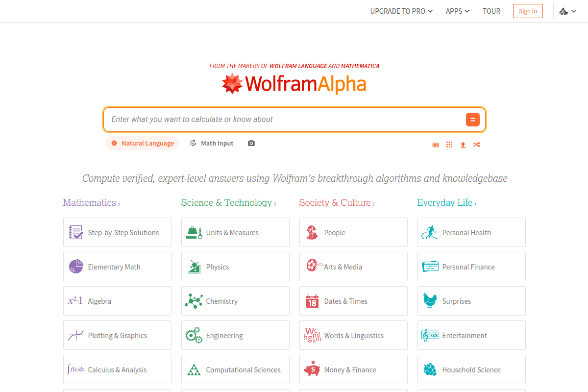Click the MATHEMATICA link in tagline

[360, 66]
